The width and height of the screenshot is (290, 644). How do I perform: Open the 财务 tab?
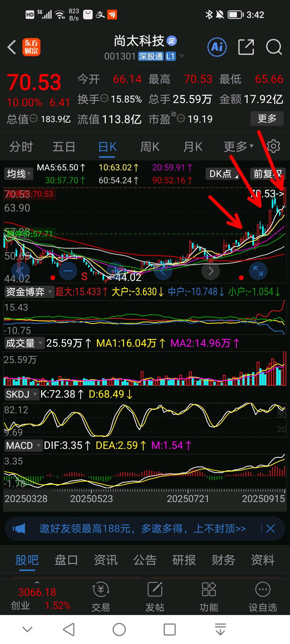point(223,560)
